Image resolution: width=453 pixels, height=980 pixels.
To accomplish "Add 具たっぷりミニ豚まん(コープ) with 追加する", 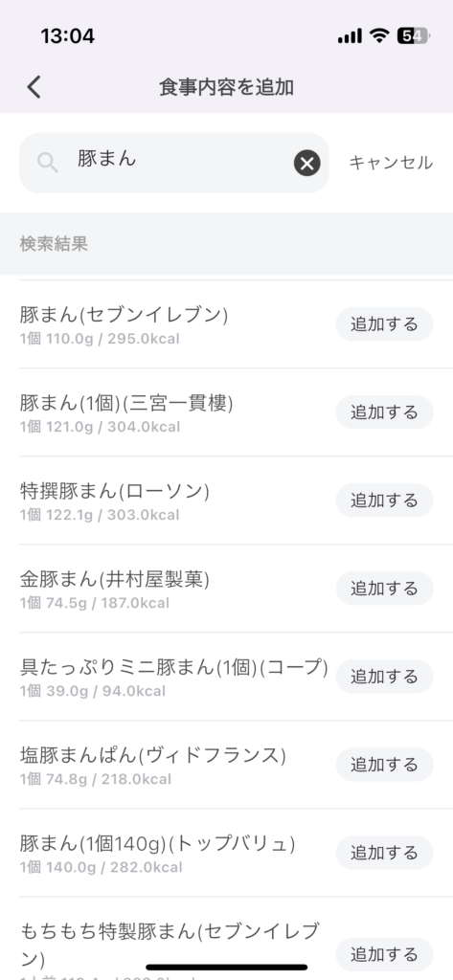I will click(x=385, y=677).
